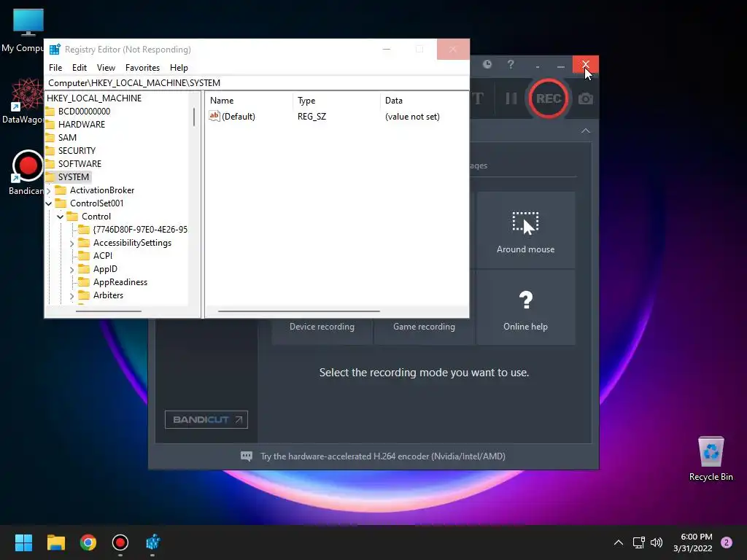Open the Help menu in Registry Editor
The width and height of the screenshot is (747, 560).
[x=179, y=68]
